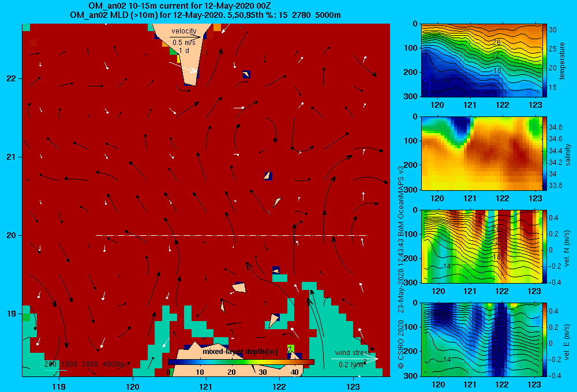Click the 30 tick on temperature scale
The width and height of the screenshot is (577, 392).
(553, 30)
